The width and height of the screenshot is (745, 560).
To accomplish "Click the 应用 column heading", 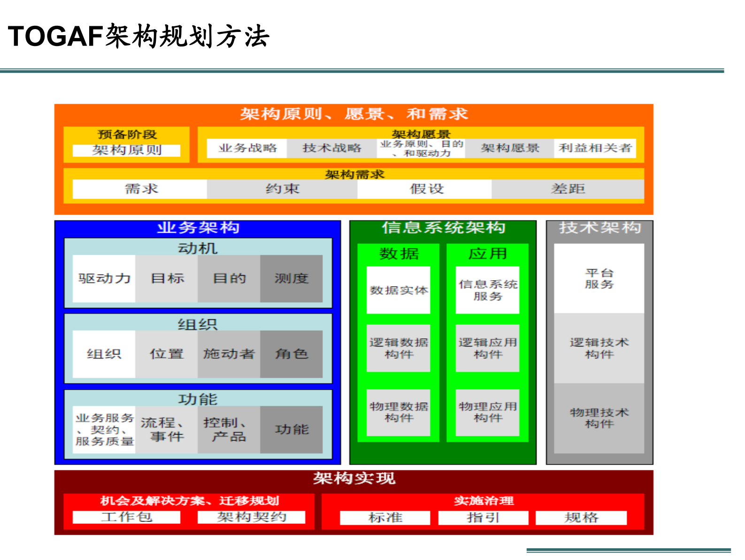I will (488, 254).
